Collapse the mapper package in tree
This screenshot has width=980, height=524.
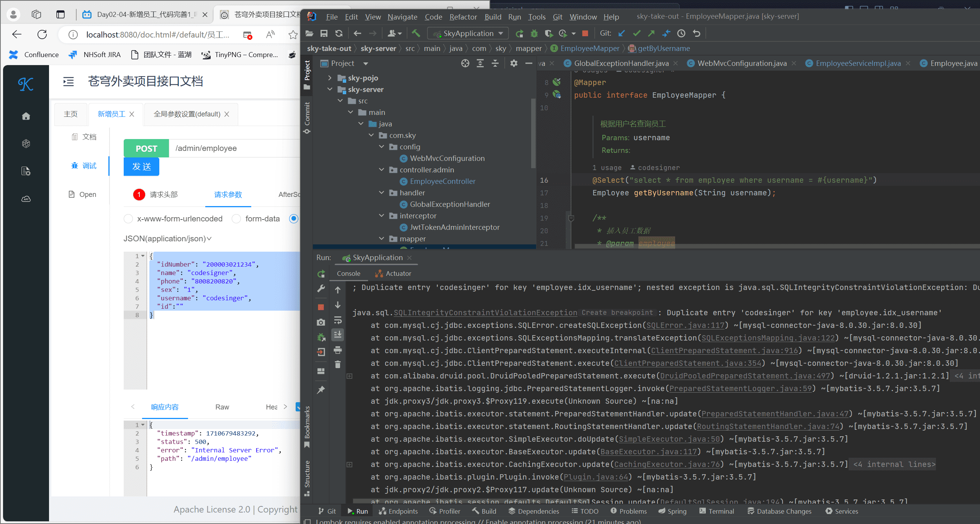381,239
